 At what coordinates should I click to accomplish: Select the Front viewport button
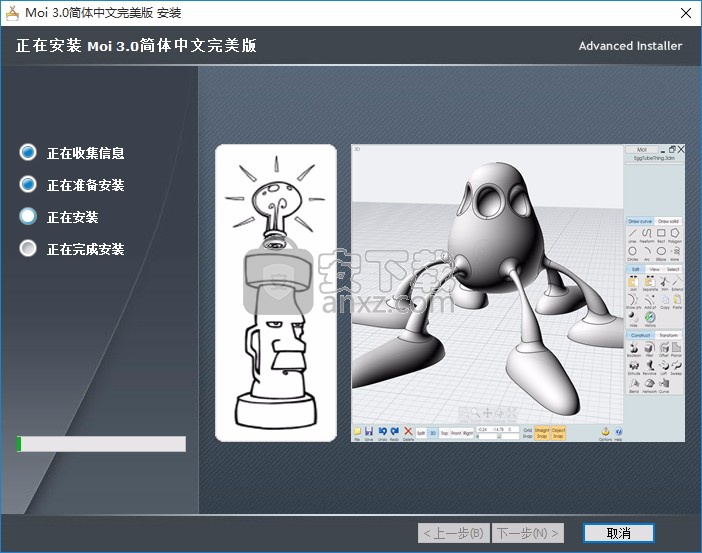pyautogui.click(x=456, y=433)
